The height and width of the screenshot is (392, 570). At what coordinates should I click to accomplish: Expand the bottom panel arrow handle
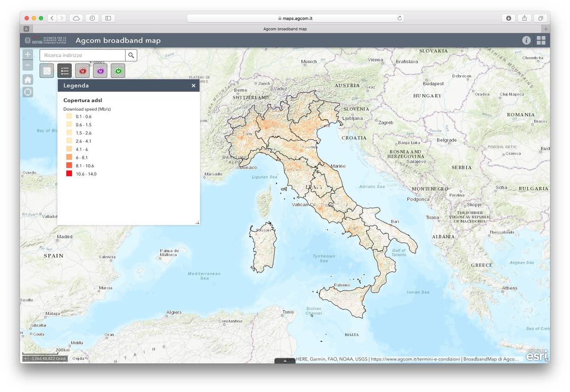click(x=285, y=361)
